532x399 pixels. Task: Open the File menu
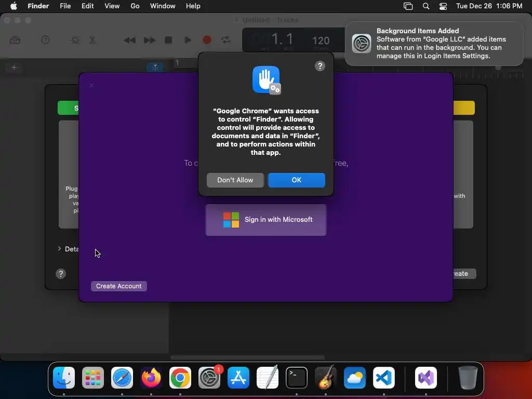click(65, 6)
